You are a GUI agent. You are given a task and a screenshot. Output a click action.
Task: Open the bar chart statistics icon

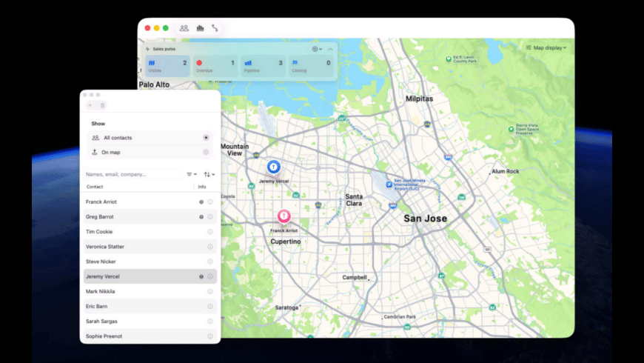coord(200,28)
